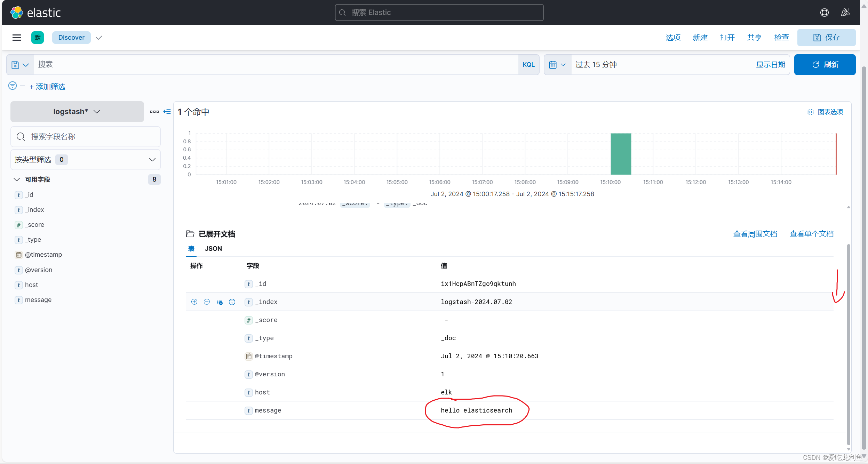Click the document panel scrollbar
The width and height of the screenshot is (868, 464).
click(849, 344)
